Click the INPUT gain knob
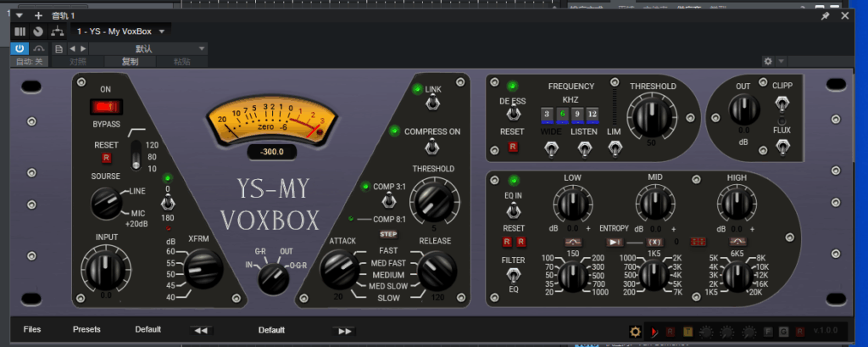The height and width of the screenshot is (347, 868). click(106, 268)
